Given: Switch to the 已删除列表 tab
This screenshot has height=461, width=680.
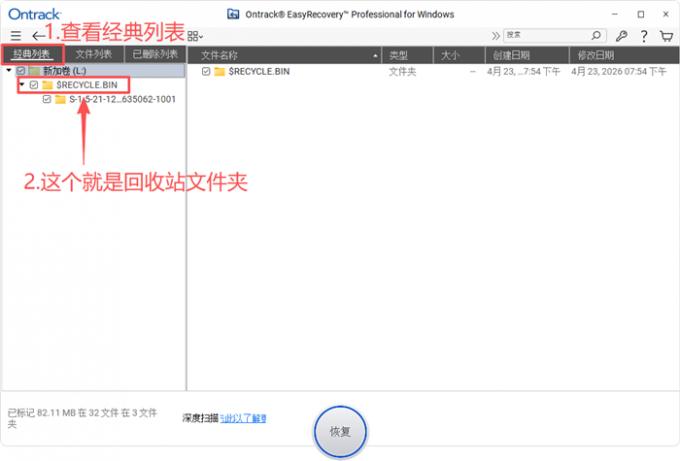Looking at the screenshot, I should pos(155,54).
